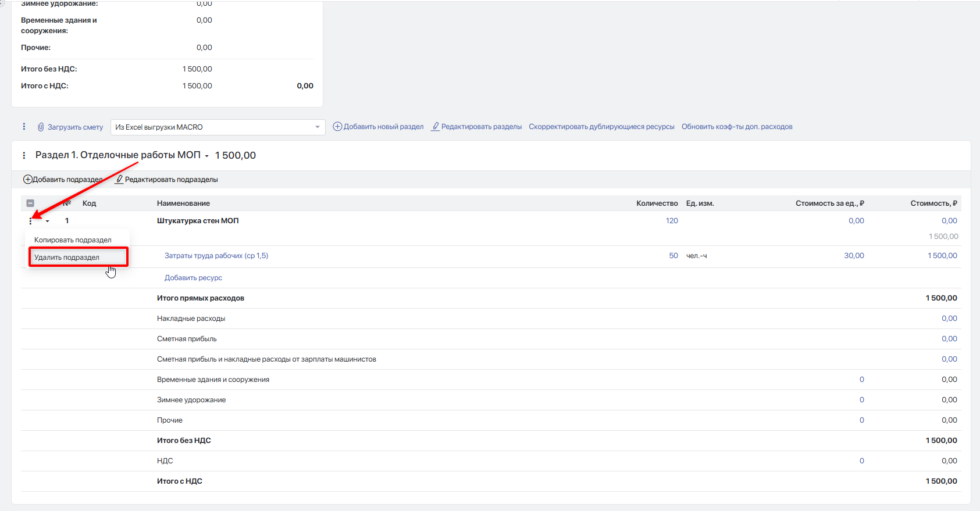
Task: Click the pencil icon for Редактировать разделы
Action: tap(435, 126)
